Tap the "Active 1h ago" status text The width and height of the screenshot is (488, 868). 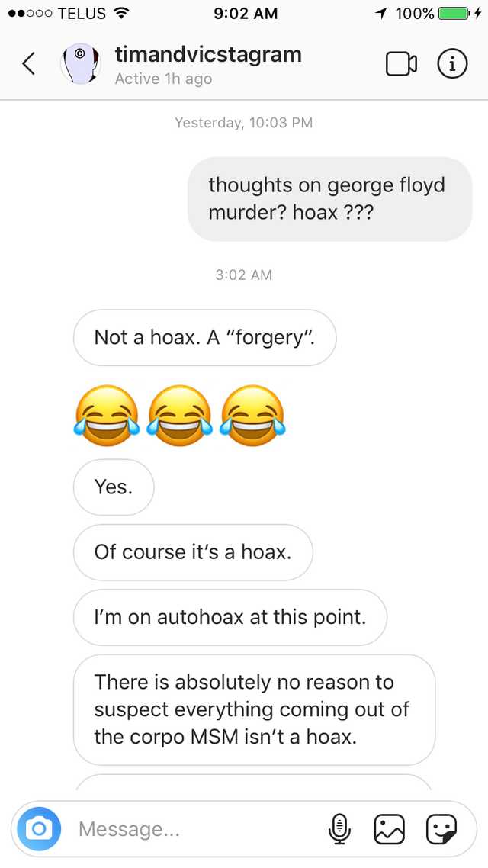(163, 79)
